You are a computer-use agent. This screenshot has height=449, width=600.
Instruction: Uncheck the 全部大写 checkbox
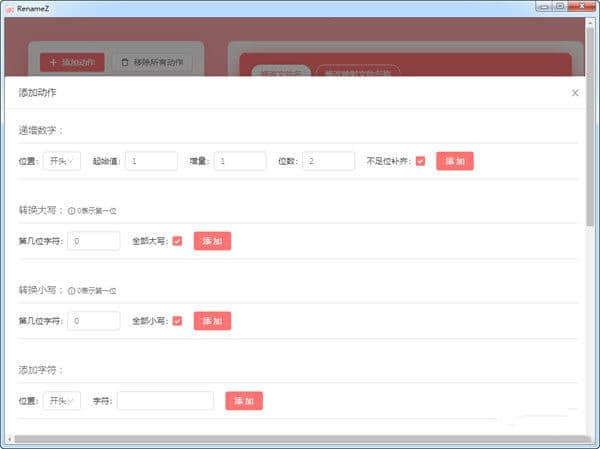pos(177,241)
